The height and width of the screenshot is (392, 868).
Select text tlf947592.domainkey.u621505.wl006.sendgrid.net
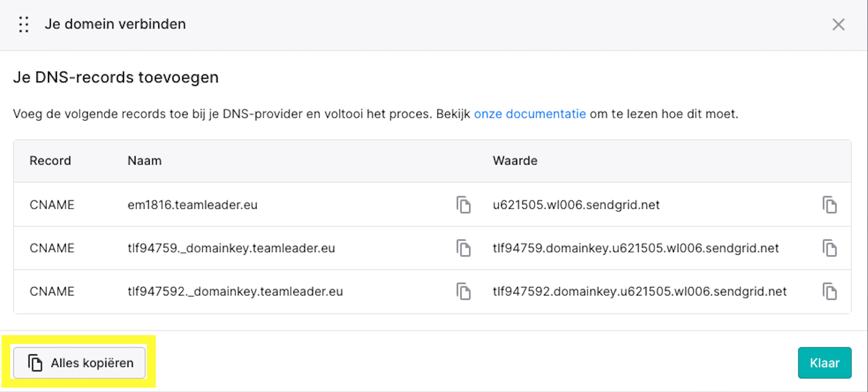(x=640, y=292)
